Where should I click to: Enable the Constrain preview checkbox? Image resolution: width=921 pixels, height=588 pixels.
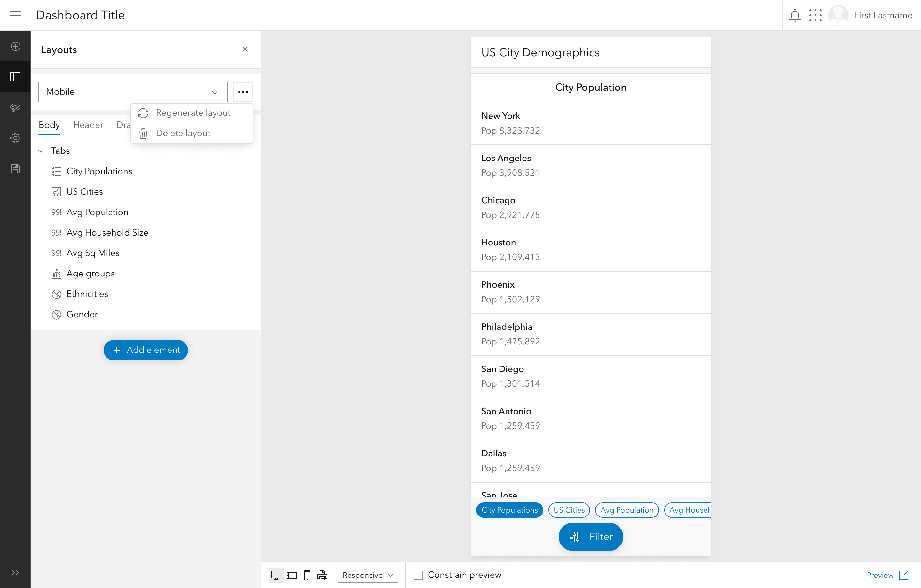[418, 575]
